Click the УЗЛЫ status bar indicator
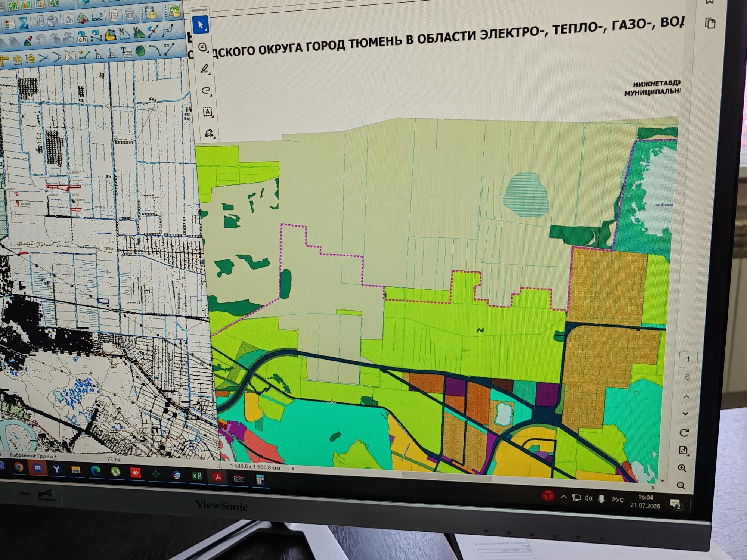 [x=114, y=460]
